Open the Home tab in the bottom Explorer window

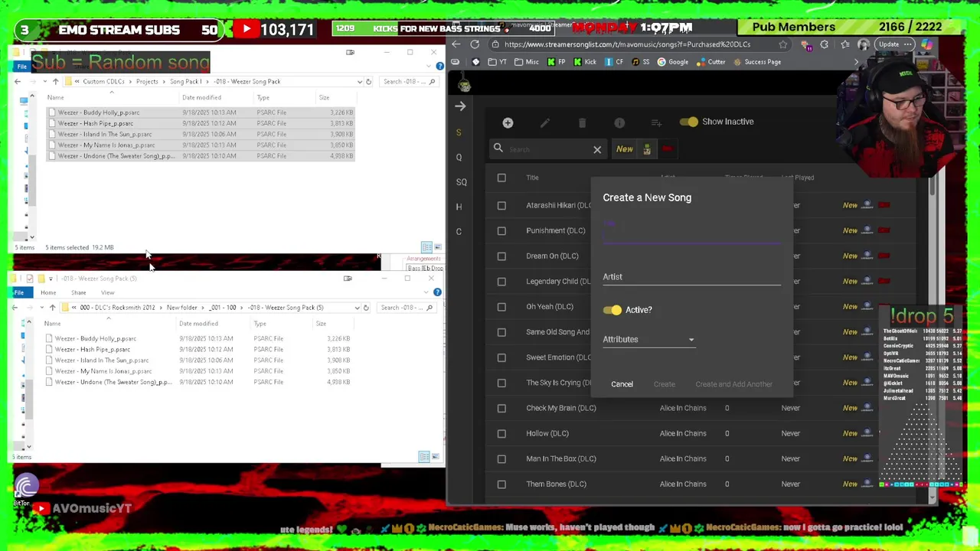click(x=48, y=292)
